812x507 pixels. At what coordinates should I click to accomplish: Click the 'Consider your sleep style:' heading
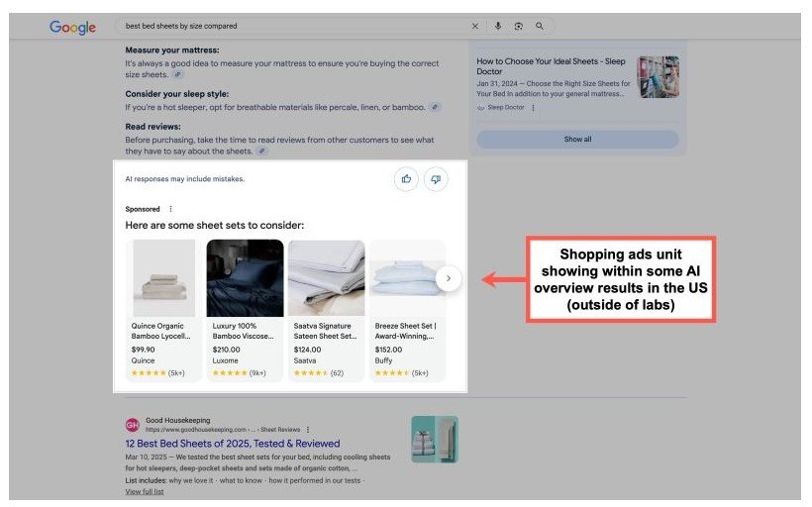point(177,94)
